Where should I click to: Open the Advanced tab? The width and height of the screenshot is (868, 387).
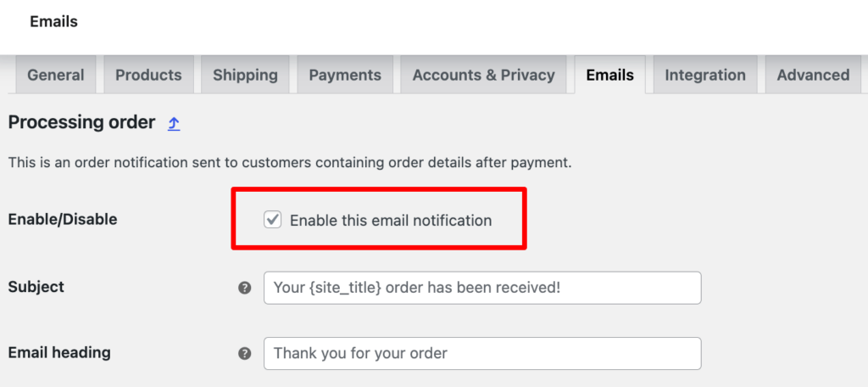click(813, 75)
